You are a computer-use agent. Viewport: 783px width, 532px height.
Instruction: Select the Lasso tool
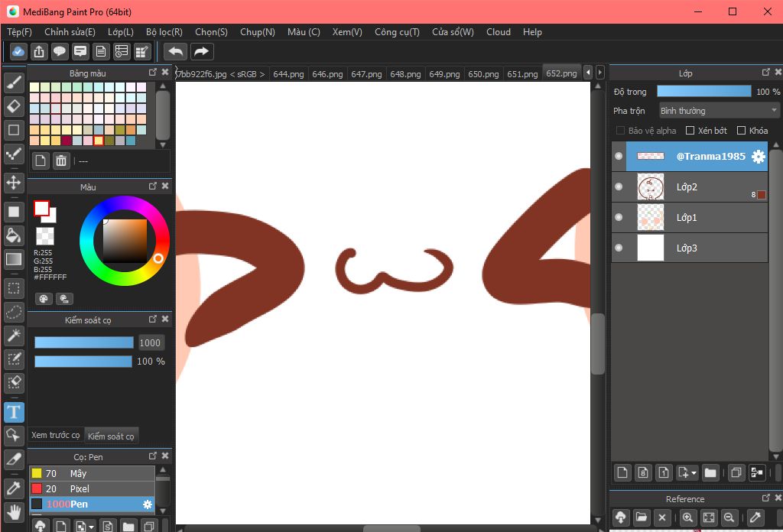(14, 313)
